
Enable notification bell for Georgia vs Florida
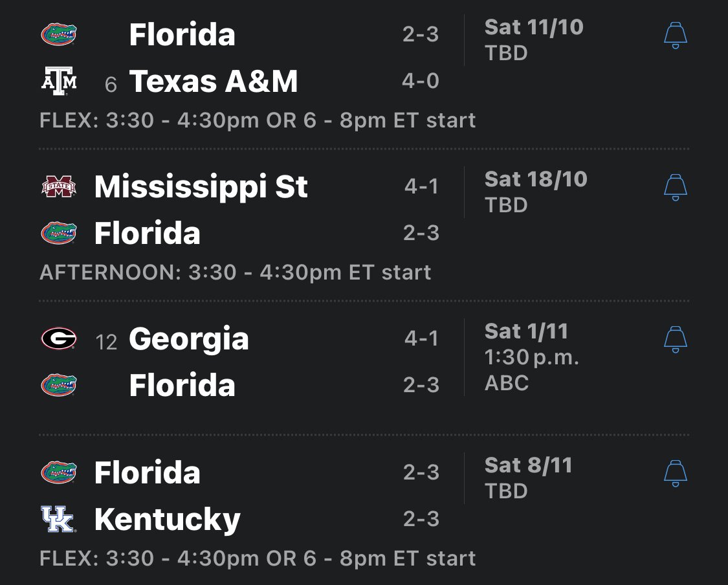click(675, 340)
